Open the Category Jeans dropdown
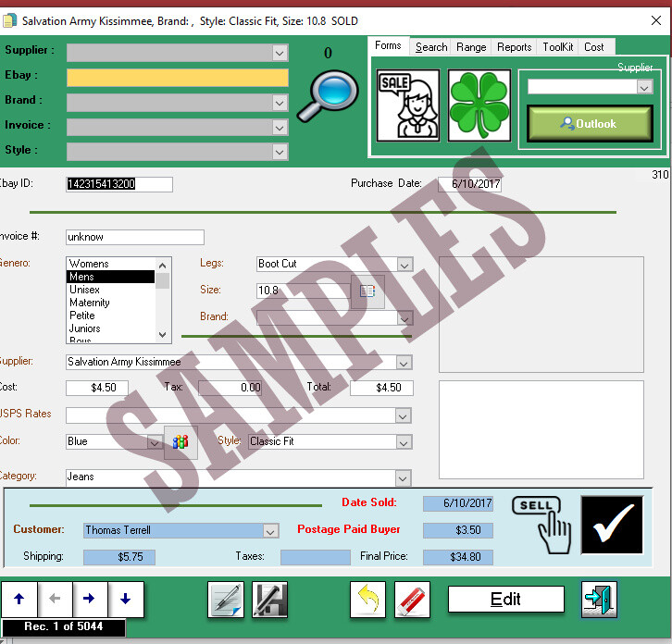 coord(403,478)
